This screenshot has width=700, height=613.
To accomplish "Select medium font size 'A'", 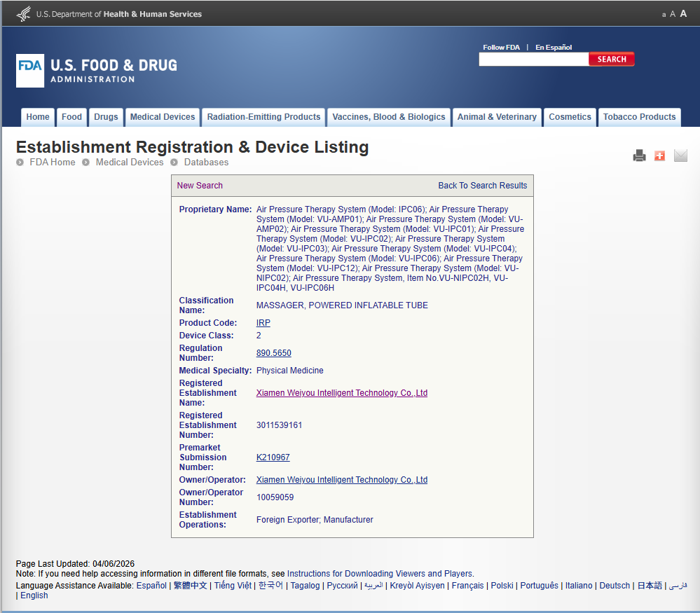I will click(x=672, y=14).
